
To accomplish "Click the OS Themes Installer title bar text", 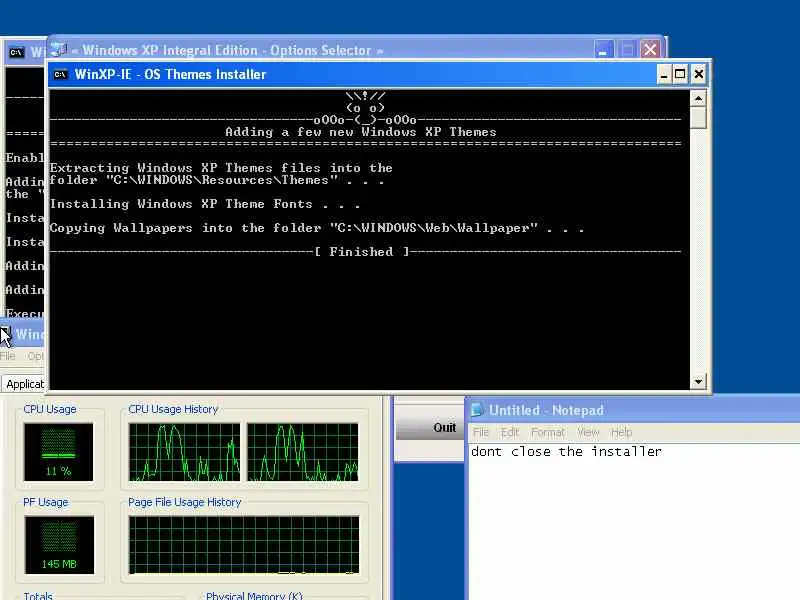I will 170,74.
